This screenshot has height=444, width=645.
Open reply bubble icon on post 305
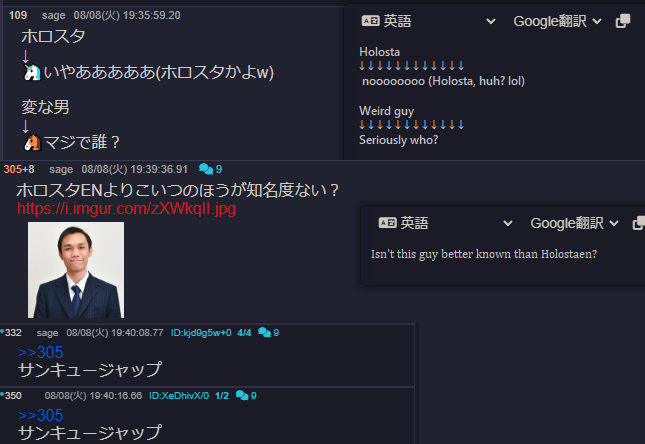[206, 169]
